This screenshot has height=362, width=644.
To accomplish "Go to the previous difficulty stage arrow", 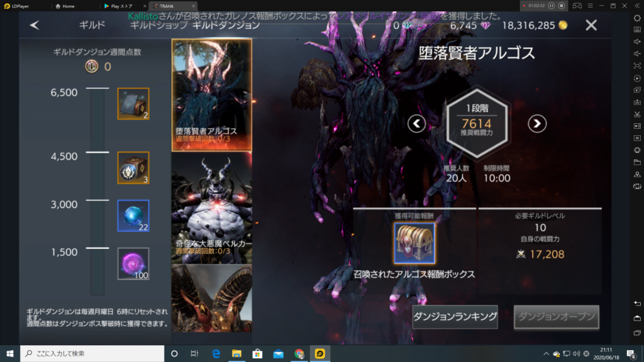I will tap(416, 124).
